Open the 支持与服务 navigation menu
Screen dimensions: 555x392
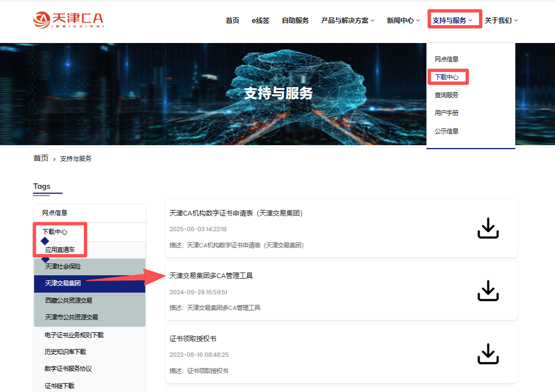(x=452, y=21)
